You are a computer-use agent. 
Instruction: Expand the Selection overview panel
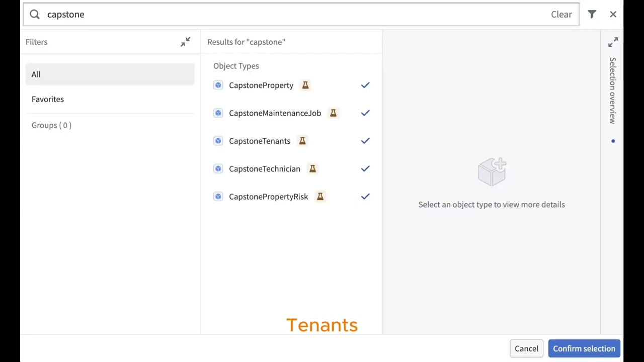[x=613, y=42]
